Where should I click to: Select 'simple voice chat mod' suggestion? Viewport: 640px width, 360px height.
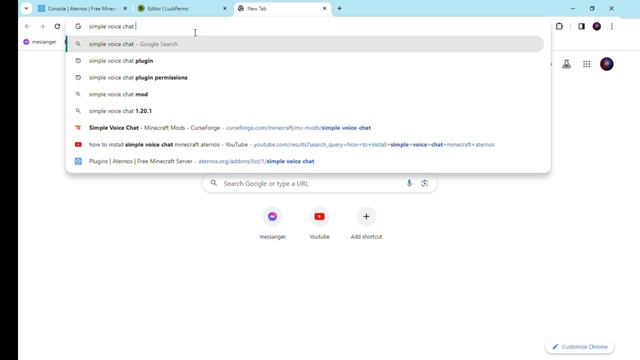coord(305,94)
